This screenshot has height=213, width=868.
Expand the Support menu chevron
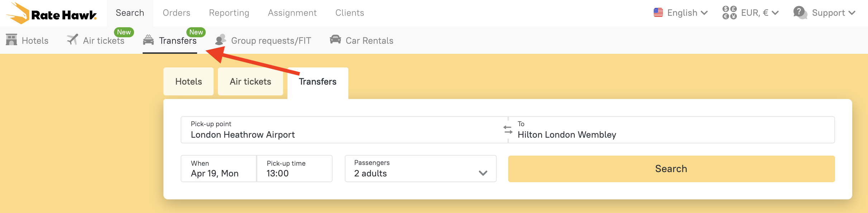click(x=852, y=13)
